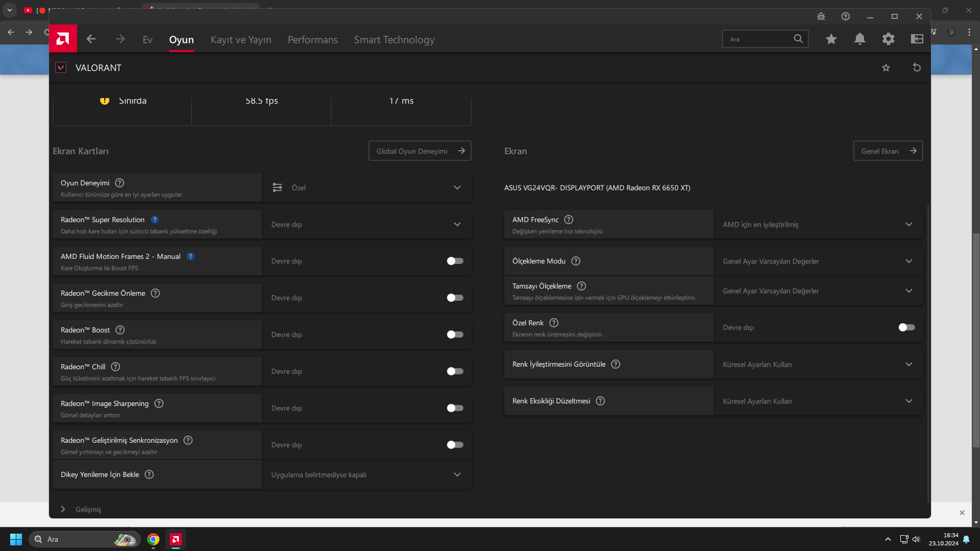Click the AMD logo home icon
The height and width of the screenshot is (551, 980).
coord(63,39)
